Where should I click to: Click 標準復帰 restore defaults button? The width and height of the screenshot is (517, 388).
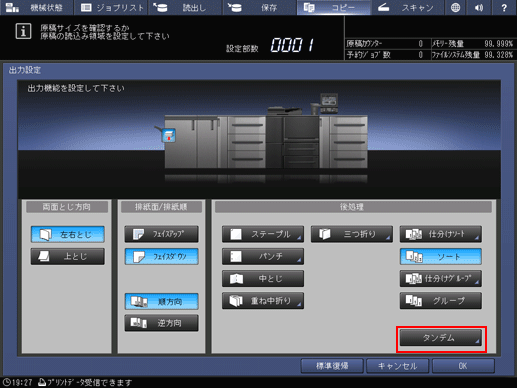[x=332, y=366]
